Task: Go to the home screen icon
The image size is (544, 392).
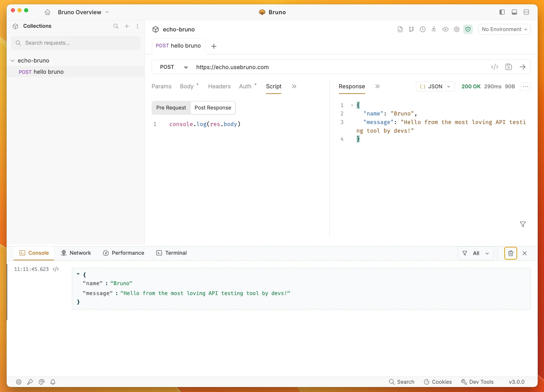Action: coord(47,12)
